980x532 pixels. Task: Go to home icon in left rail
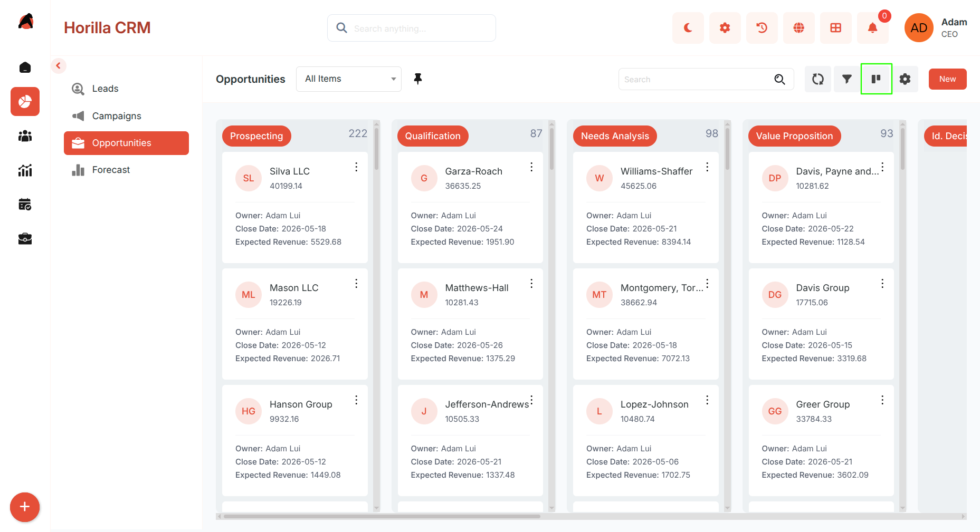(x=25, y=67)
